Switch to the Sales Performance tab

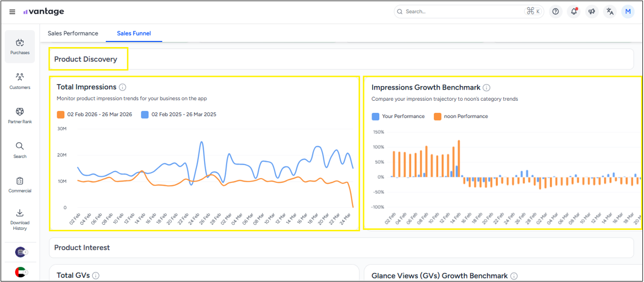(x=73, y=33)
